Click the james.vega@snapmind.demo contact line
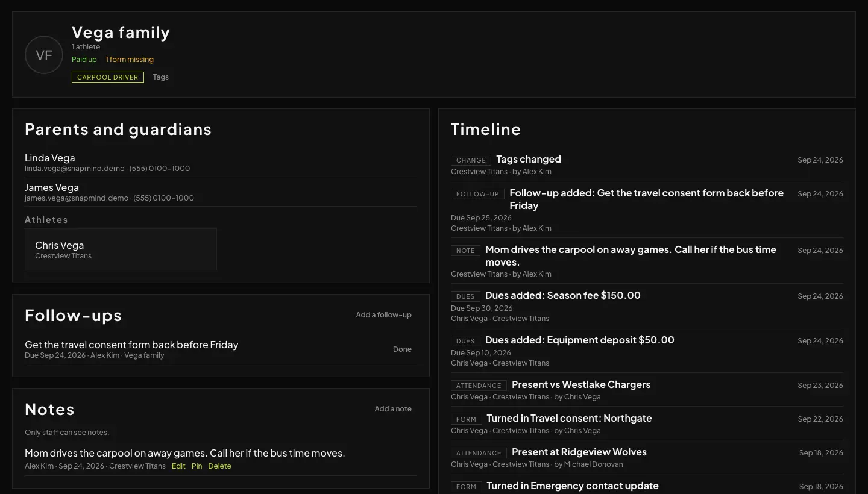The image size is (868, 494). pos(109,198)
